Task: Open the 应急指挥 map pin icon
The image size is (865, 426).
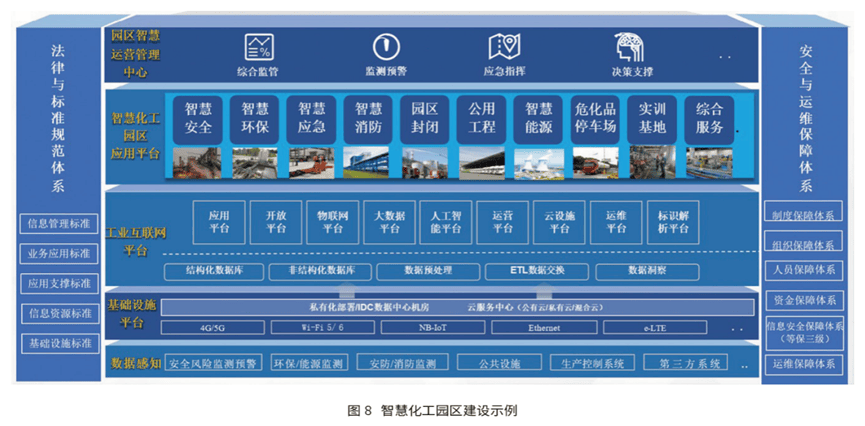Action: point(505,46)
